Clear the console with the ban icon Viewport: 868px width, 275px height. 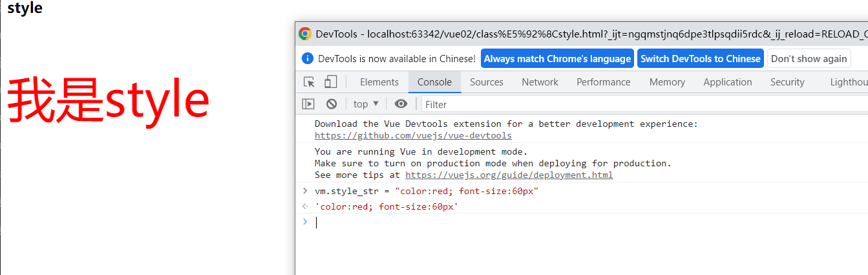332,104
